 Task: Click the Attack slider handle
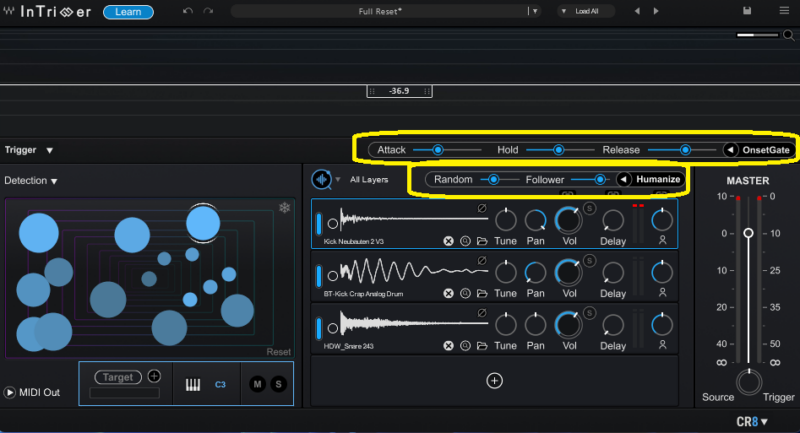point(437,150)
